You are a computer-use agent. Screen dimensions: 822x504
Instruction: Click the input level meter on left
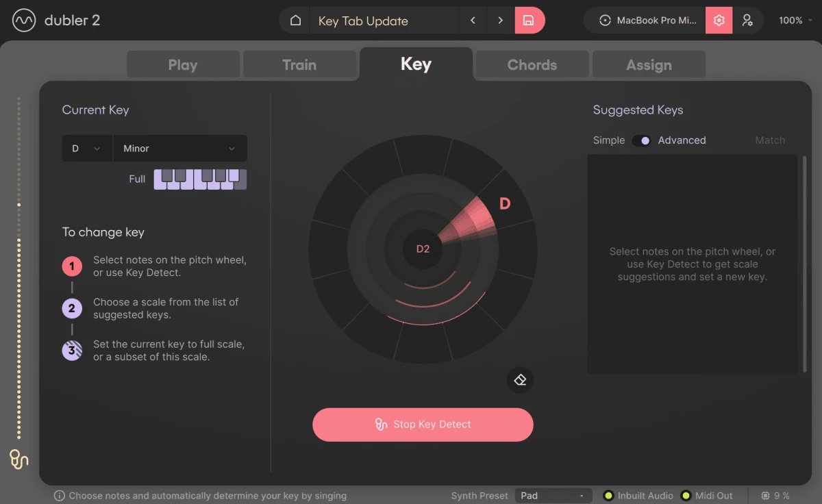tap(19, 267)
